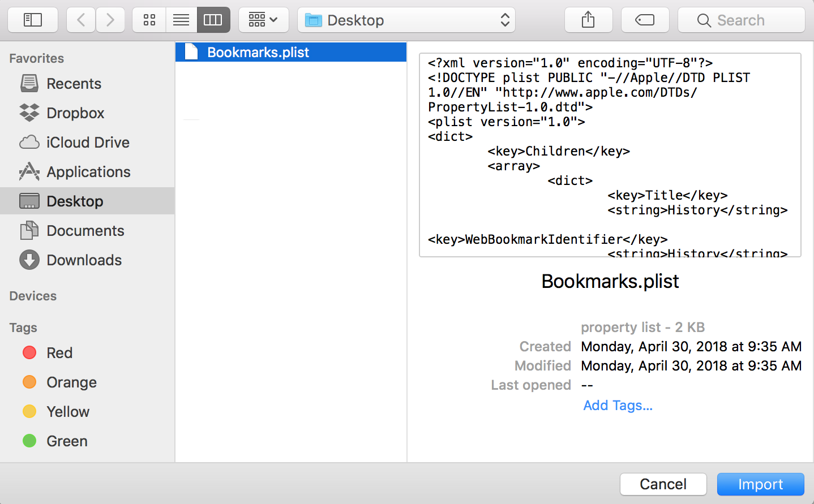Open the Desktop folder location popup

click(x=406, y=20)
